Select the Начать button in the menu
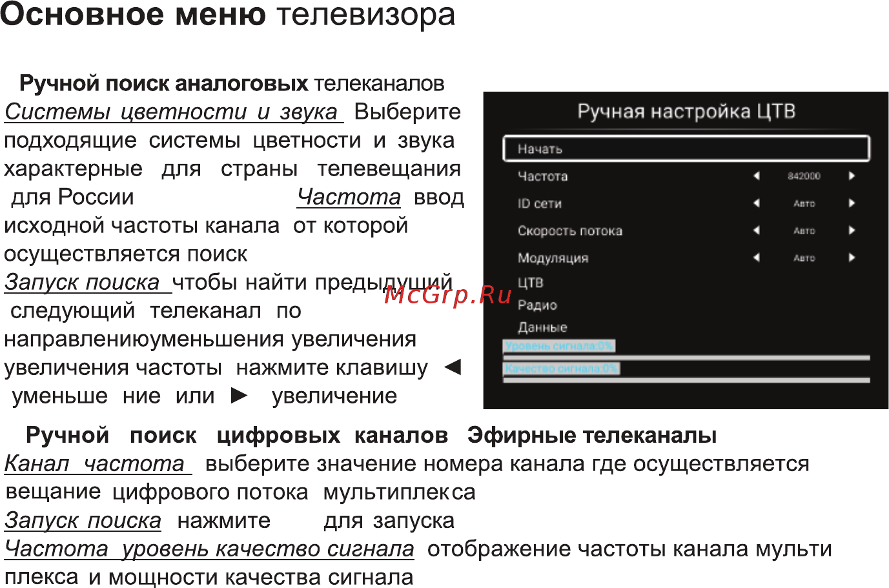 (x=686, y=148)
